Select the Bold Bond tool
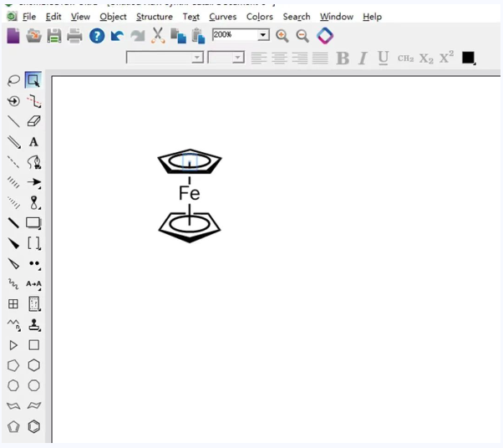This screenshot has width=503, height=448. tap(13, 222)
